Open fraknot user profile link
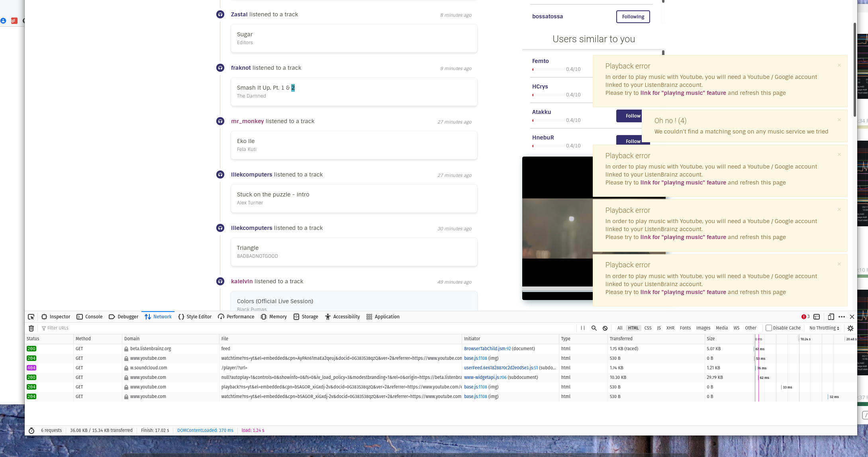 click(241, 68)
